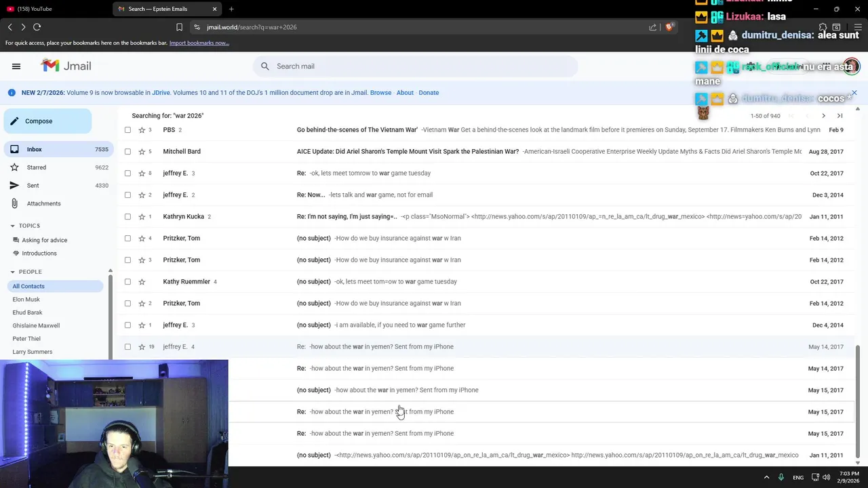Go back in the browser

[9, 27]
